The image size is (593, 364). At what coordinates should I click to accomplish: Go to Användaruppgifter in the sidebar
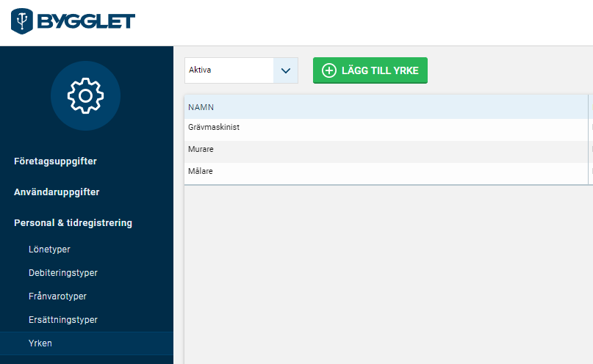pyautogui.click(x=57, y=192)
